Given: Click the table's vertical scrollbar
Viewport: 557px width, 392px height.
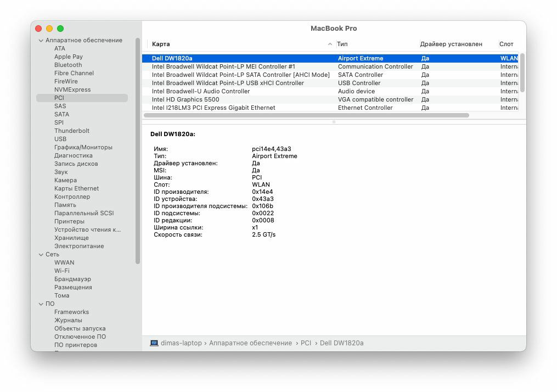Looking at the screenshot, I should pos(522,73).
